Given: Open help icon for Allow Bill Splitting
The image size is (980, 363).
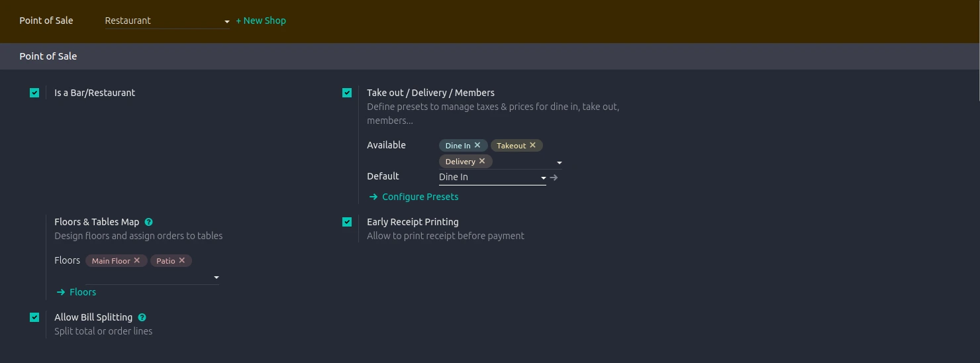Looking at the screenshot, I should coord(142,318).
